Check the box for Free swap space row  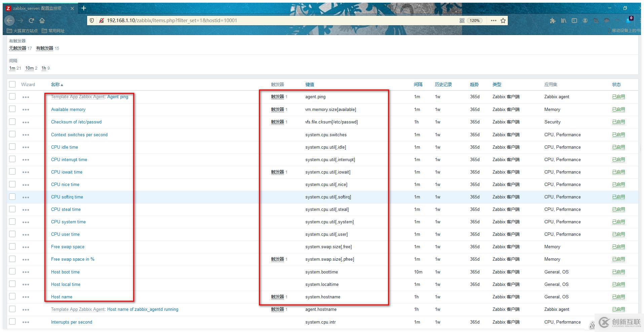(12, 246)
